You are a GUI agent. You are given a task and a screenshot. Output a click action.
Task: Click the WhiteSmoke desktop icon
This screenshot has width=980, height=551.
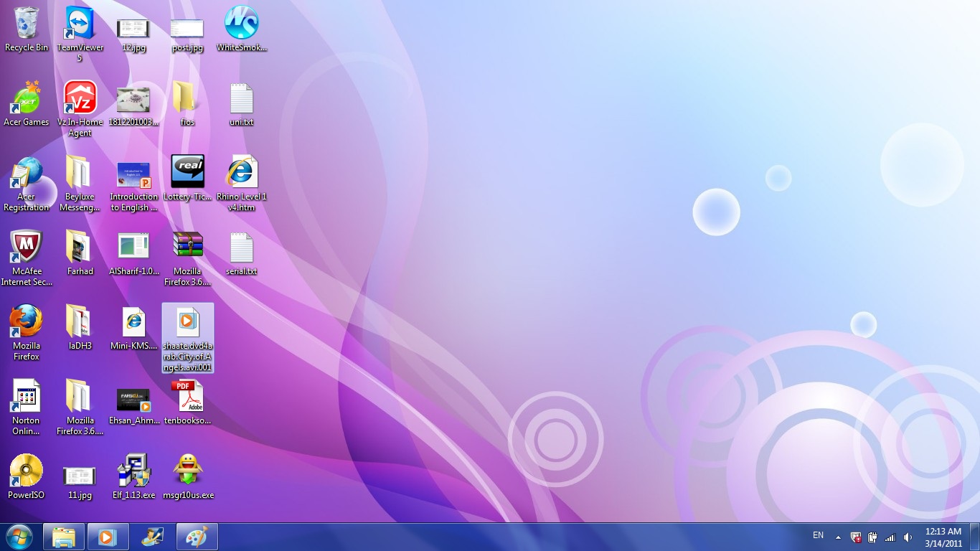coord(241,24)
